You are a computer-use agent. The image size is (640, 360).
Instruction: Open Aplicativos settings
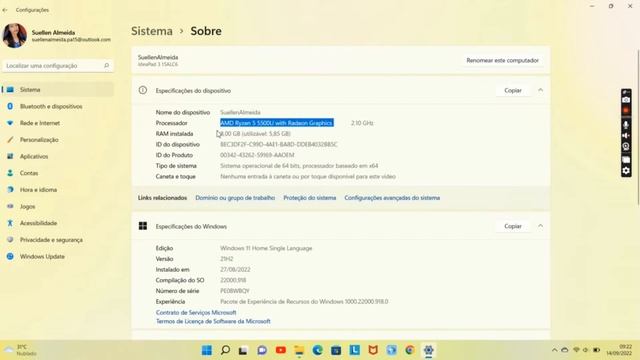point(58,156)
